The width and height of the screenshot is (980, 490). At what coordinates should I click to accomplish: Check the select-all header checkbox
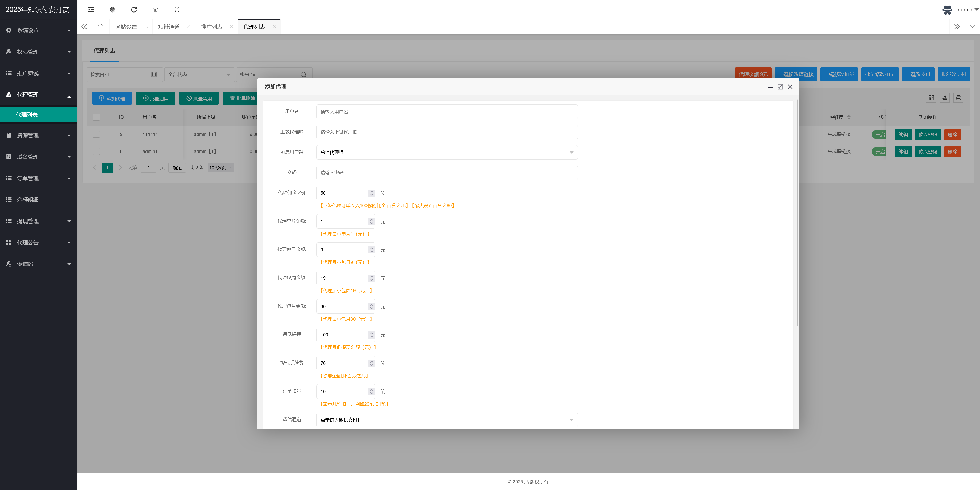pyautogui.click(x=96, y=117)
